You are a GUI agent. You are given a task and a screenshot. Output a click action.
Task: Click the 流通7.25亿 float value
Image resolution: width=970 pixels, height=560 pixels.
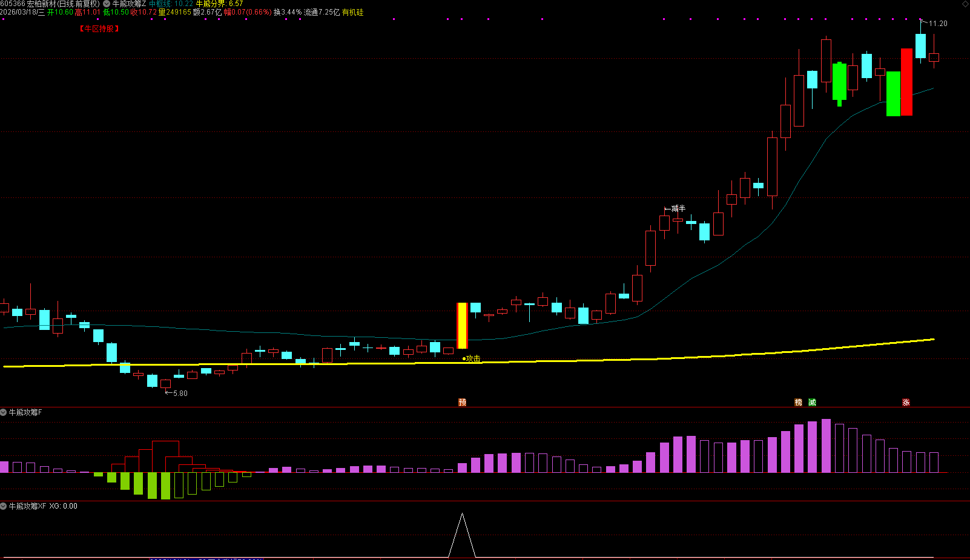322,12
